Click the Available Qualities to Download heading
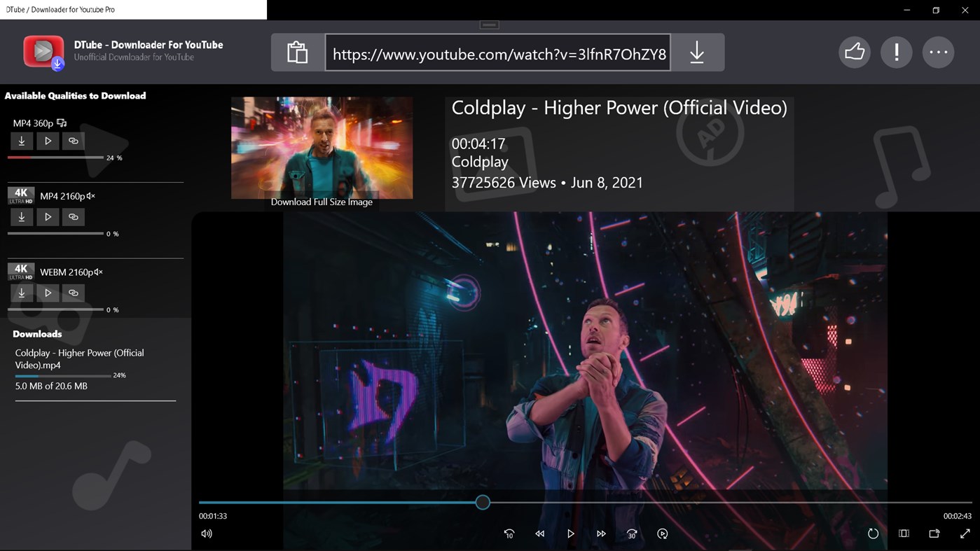This screenshot has width=980, height=551. click(75, 96)
